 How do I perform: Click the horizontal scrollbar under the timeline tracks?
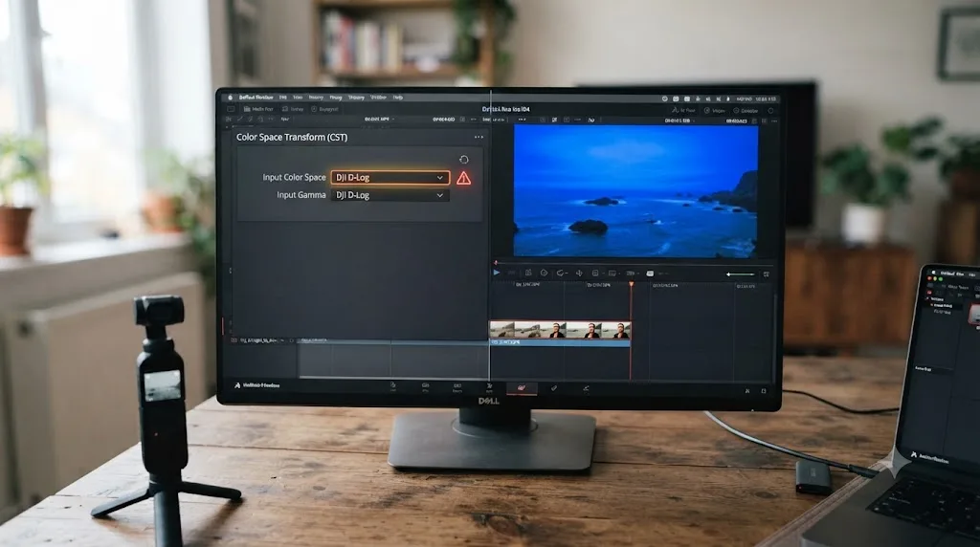(x=393, y=377)
